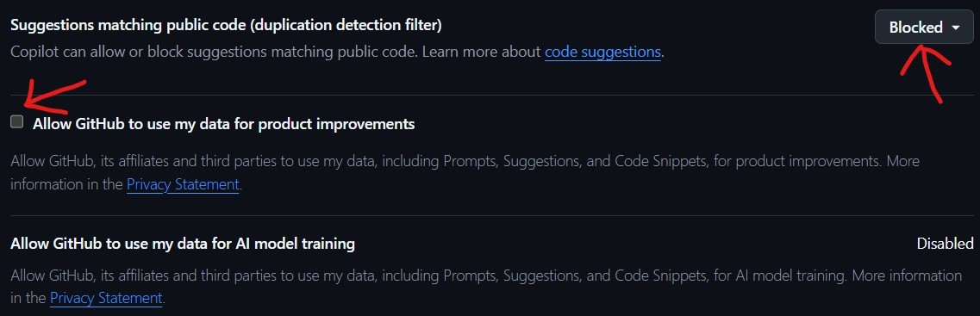Image resolution: width=980 pixels, height=316 pixels.
Task: Click the caret arrow beside Blocked
Action: 955,28
